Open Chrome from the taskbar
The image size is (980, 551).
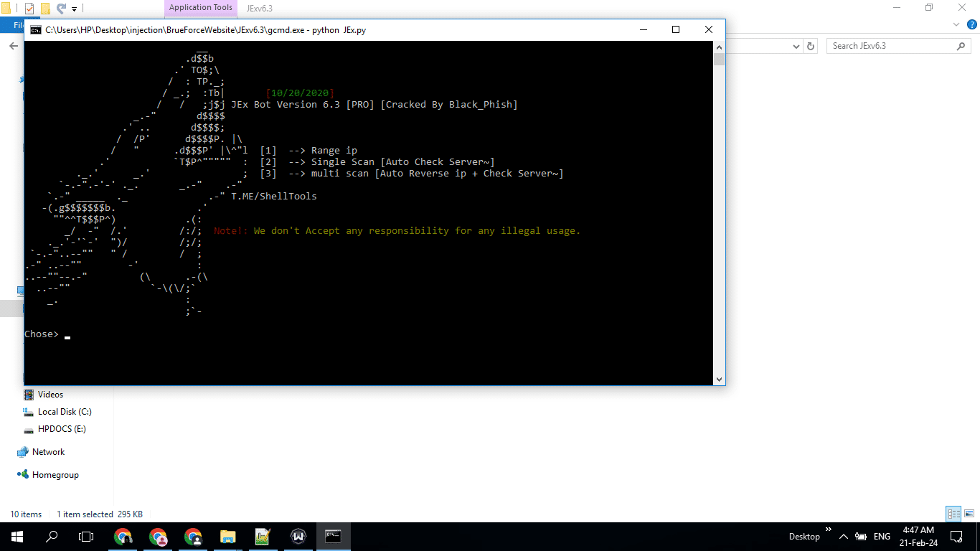(123, 536)
